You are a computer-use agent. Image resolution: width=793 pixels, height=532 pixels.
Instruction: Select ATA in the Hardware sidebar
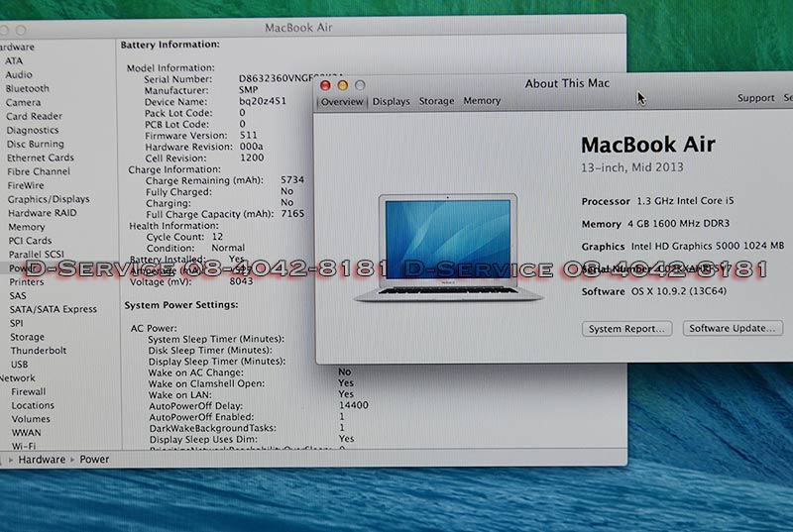tap(14, 61)
